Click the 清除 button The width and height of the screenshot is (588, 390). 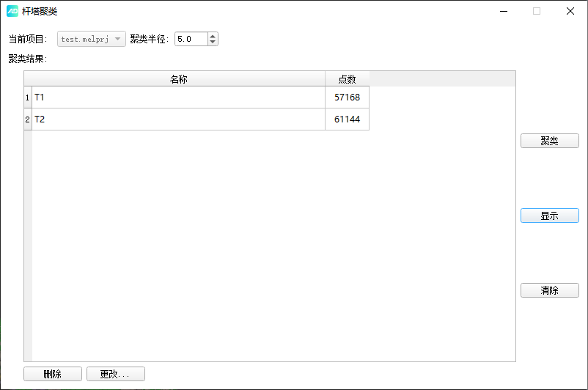550,290
